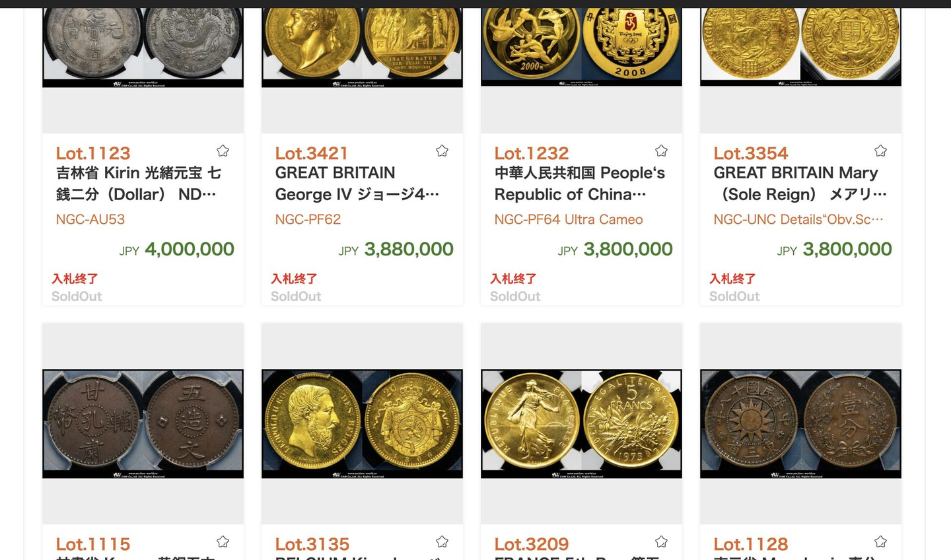Favorite Lot.3135 using its star
951x560 pixels.
442,542
